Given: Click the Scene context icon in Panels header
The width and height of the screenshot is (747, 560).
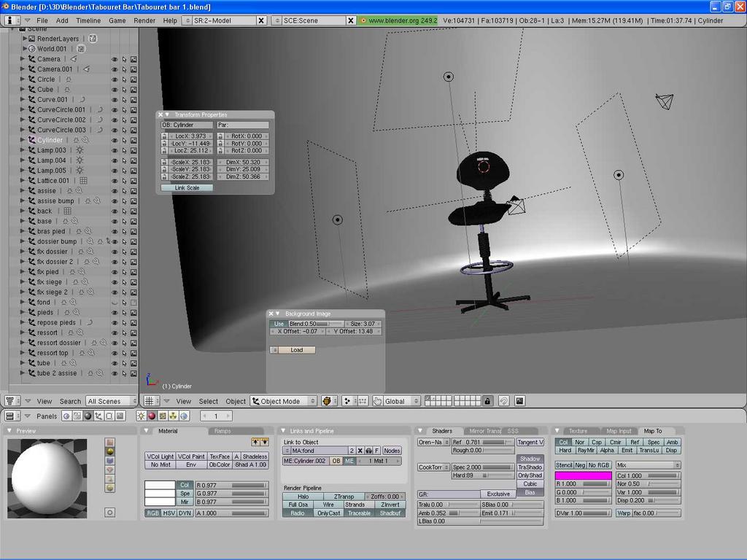Looking at the screenshot, I should point(120,416).
